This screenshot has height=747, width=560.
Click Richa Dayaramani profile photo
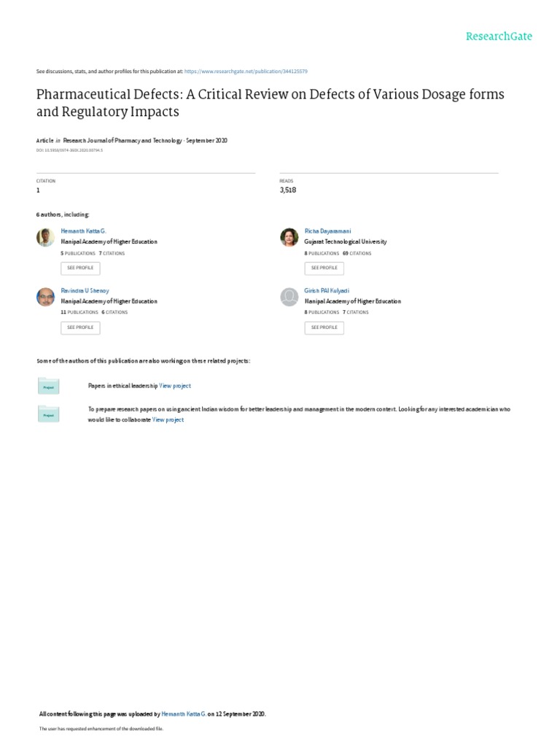tap(289, 237)
